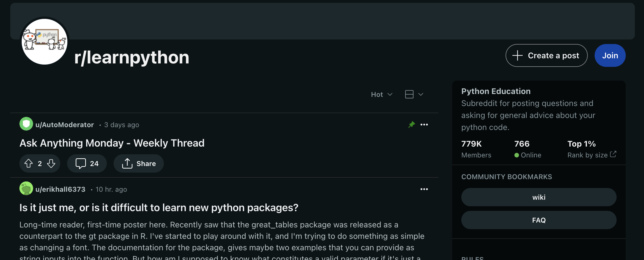Screen dimensions: 644x260
Task: Select FAQ from Community Bookmarks
Action: tap(538, 220)
